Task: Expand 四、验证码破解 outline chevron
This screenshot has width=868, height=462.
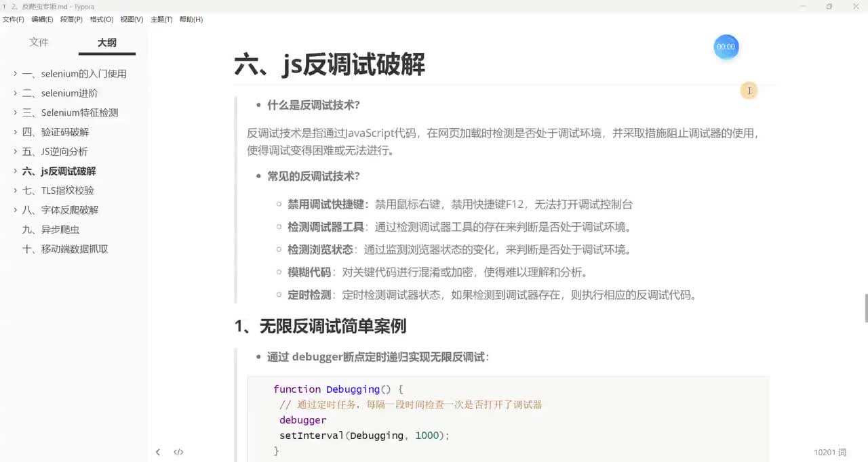Action: pyautogui.click(x=16, y=132)
